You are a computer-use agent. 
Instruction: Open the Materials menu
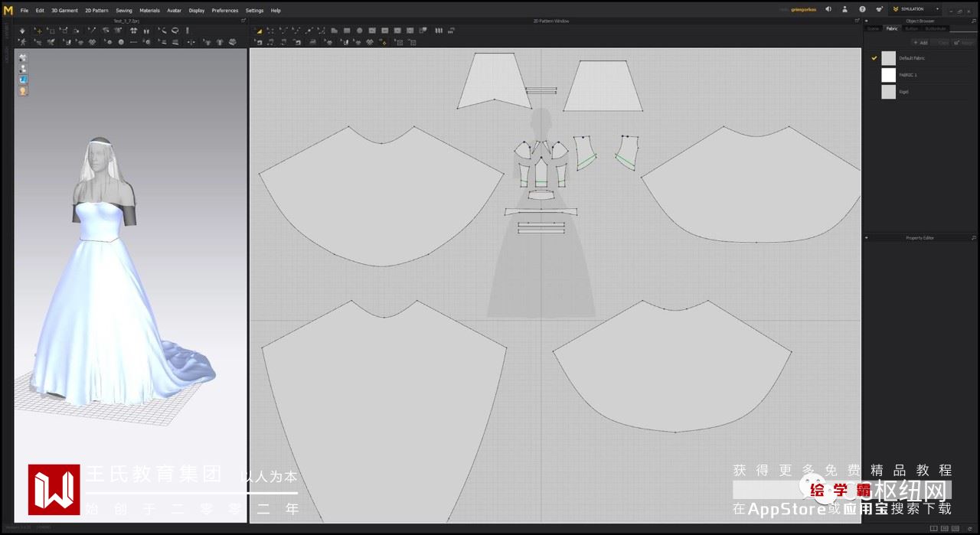point(149,11)
